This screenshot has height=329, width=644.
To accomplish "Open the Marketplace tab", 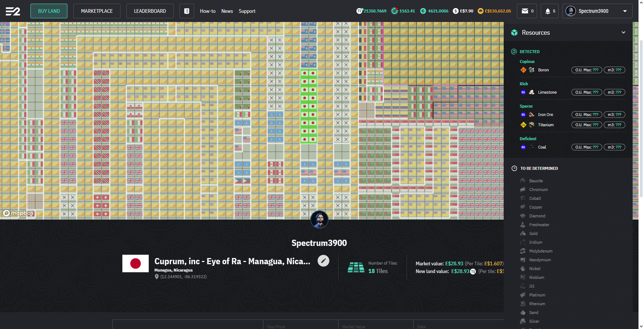I will coord(97,11).
